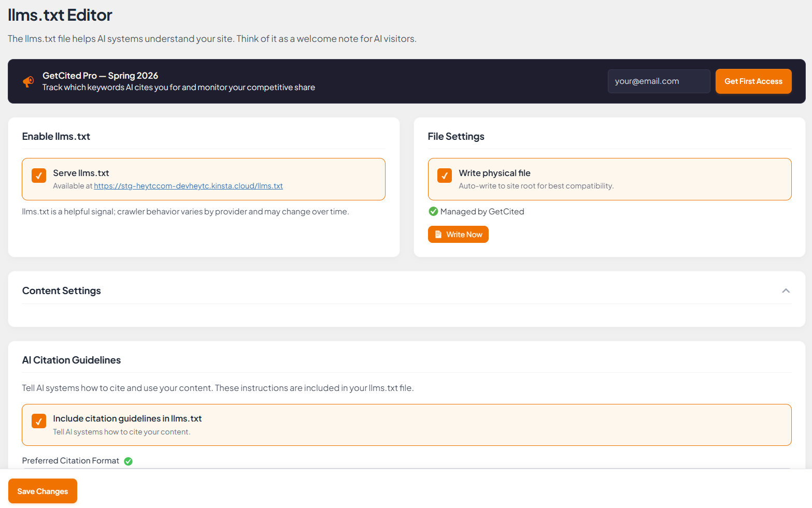Open the llms.txt URL link

tap(188, 186)
